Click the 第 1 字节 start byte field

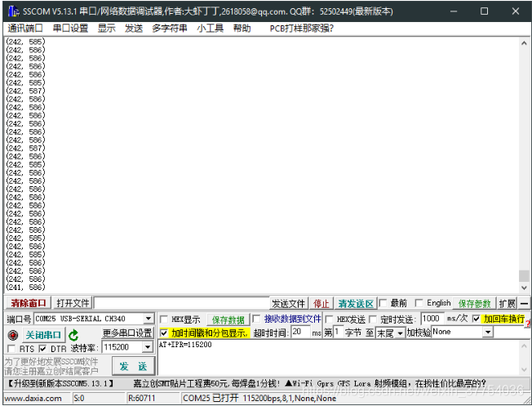[x=338, y=332]
